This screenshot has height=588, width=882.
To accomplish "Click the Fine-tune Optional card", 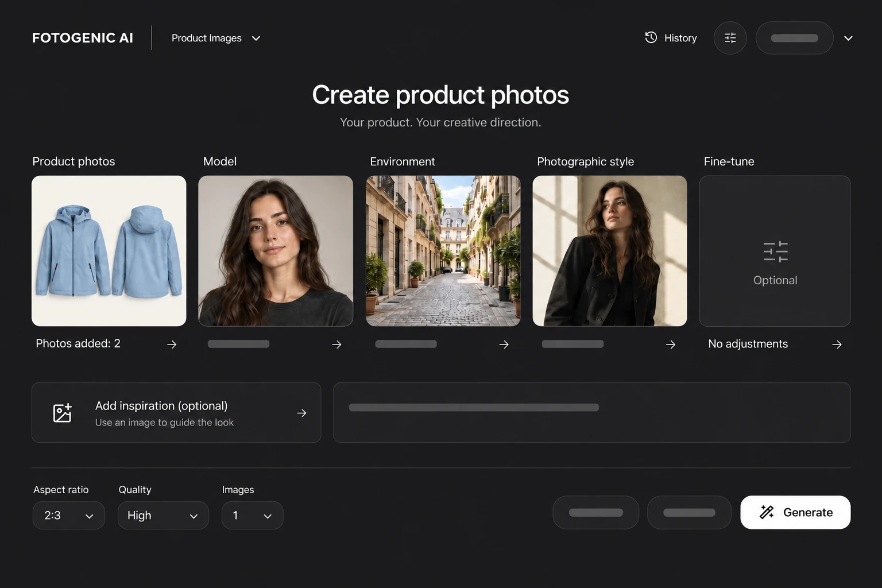I will [775, 251].
